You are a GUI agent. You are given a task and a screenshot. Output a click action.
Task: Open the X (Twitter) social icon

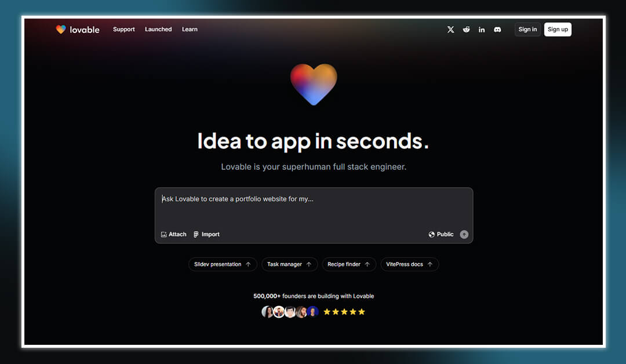click(x=450, y=30)
